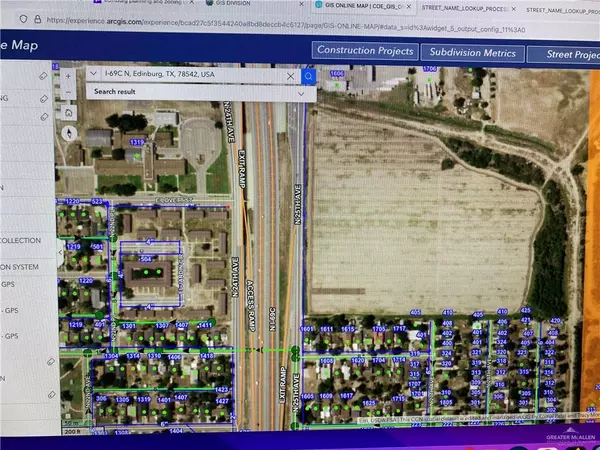Click address label 1606 on map
This screenshot has height=450, width=600.
coord(337,73)
